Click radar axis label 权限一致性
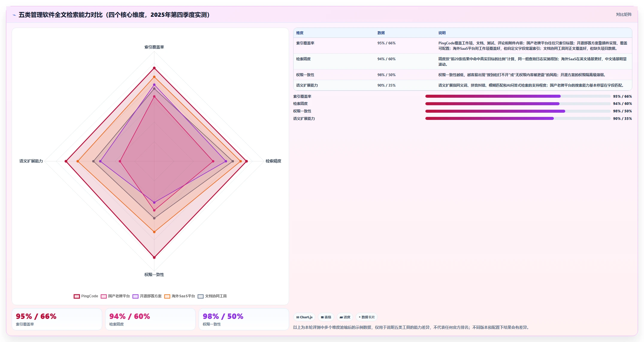This screenshot has width=644, height=342. click(x=154, y=275)
